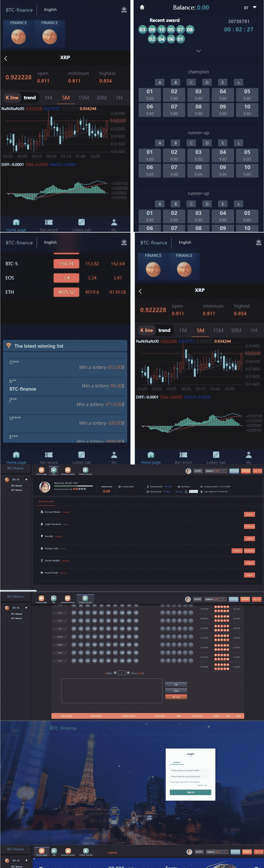Tap support headset in BTC-S list screen
The image size is (264, 868).
(124, 242)
